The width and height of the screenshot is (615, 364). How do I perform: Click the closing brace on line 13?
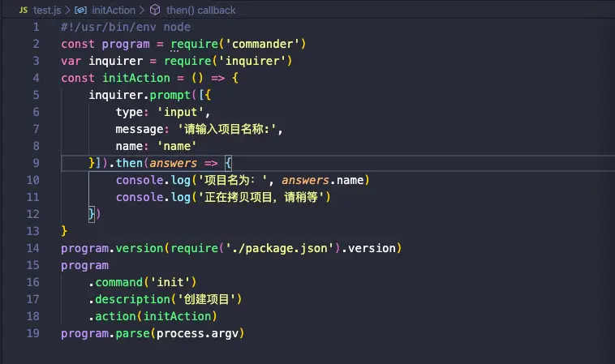tap(64, 231)
